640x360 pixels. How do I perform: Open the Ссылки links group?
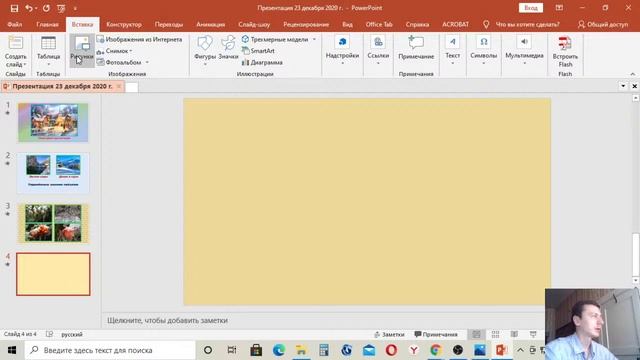pyautogui.click(x=378, y=50)
